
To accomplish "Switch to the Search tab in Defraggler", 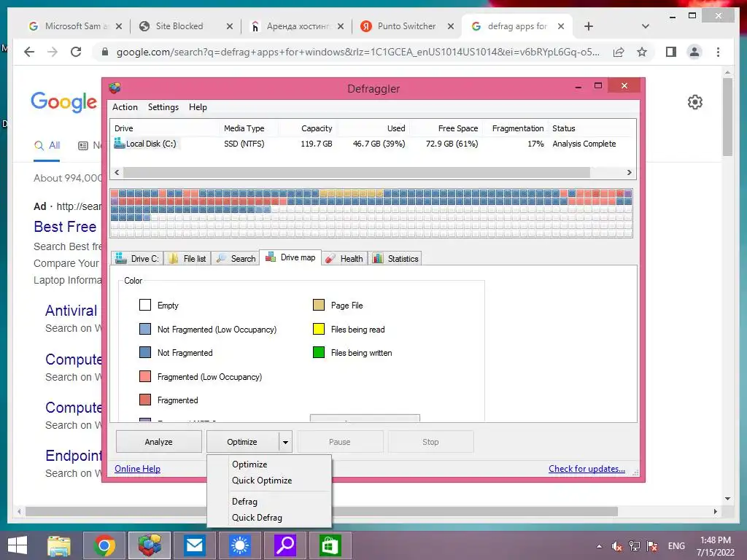I will click(x=236, y=259).
